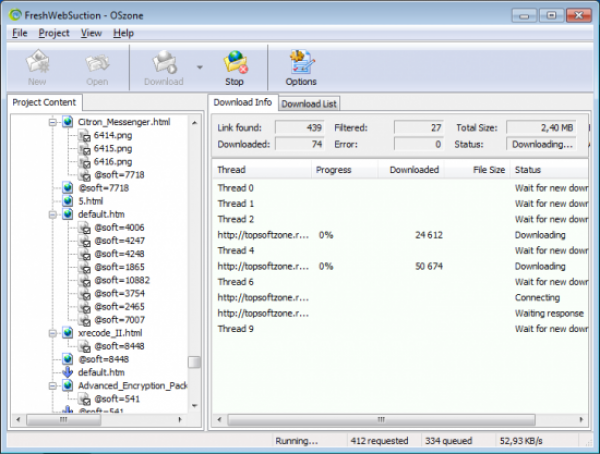Screen dimensions: 600x454
Task: Click the page icon beside 5.html
Action: coord(67,201)
